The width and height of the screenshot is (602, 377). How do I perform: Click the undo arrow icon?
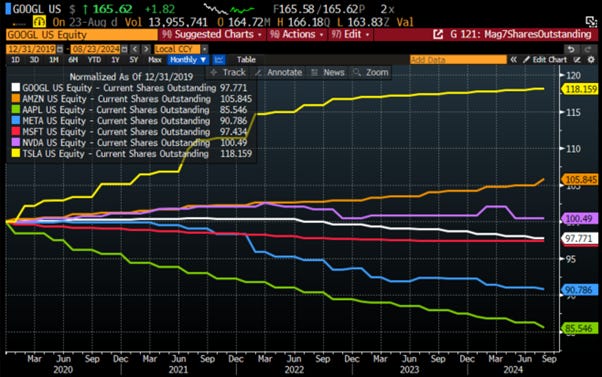coord(571,49)
